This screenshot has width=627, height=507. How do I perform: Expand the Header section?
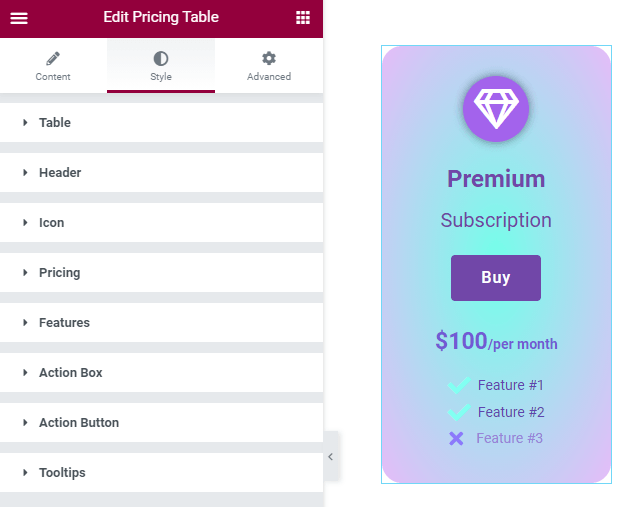click(x=162, y=172)
